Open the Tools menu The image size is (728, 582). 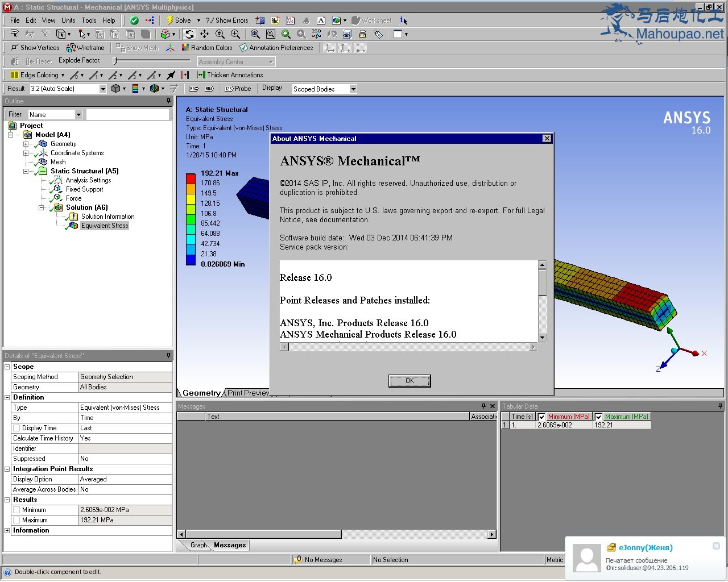click(x=89, y=20)
